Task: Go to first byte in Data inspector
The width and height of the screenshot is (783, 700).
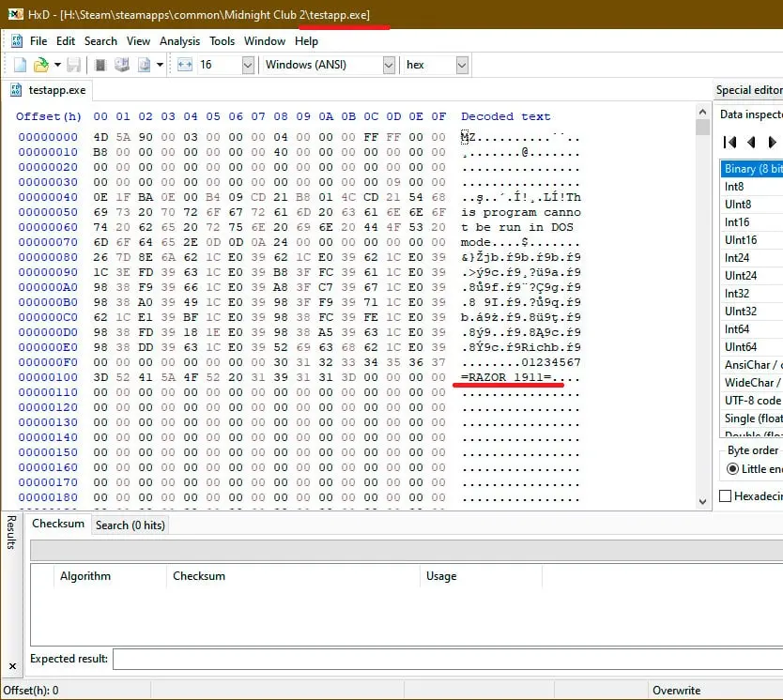Action: [729, 143]
